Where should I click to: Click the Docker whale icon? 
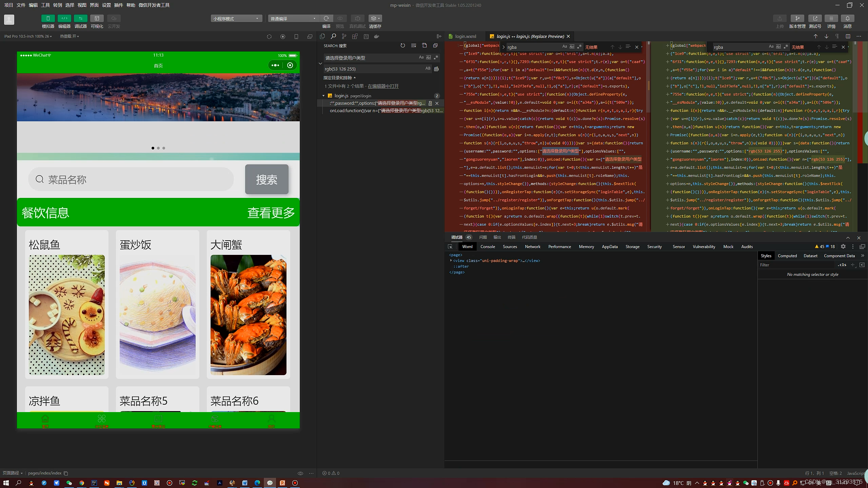376,36
